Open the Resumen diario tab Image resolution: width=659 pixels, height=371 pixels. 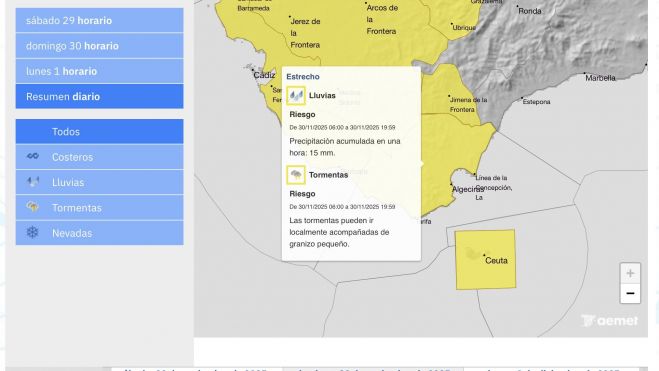point(100,97)
